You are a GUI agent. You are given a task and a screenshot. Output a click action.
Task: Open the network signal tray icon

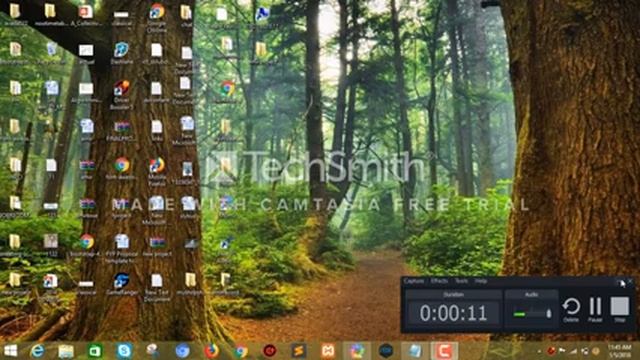[573, 351]
